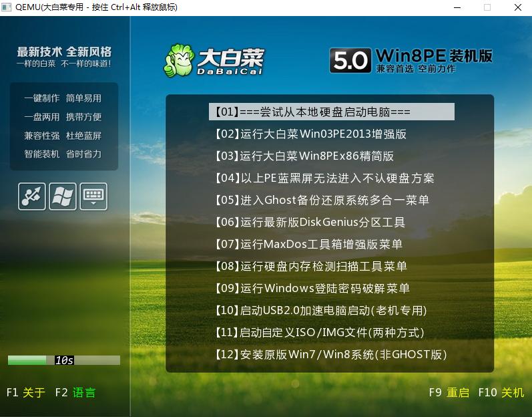The height and width of the screenshot is (417, 532).
Task: Select 【01】尝试从本地硬盘启动电脑
Action: (332, 112)
